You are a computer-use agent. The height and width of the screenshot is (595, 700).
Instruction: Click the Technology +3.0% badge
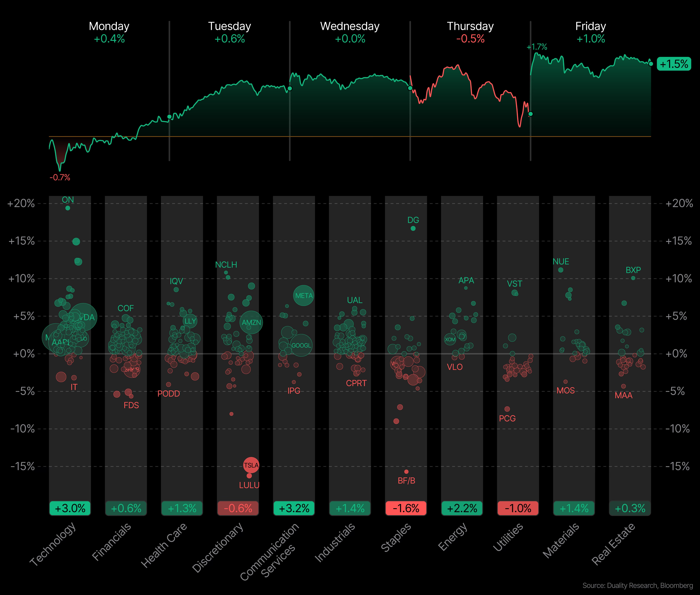coord(70,508)
